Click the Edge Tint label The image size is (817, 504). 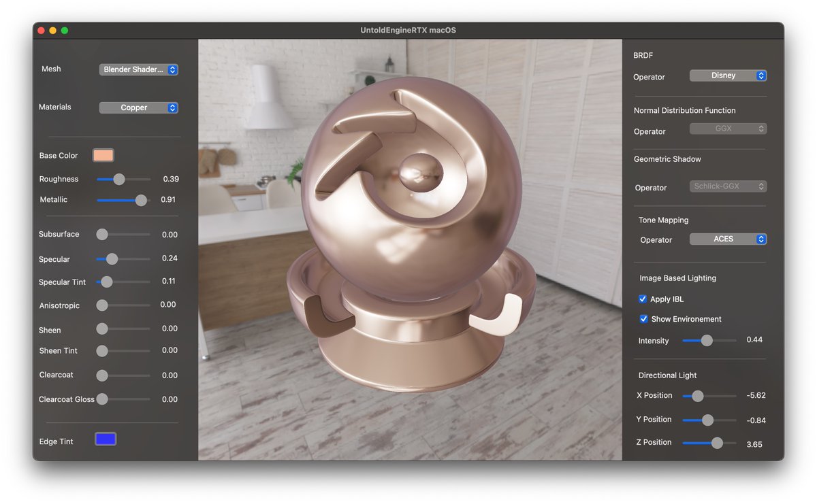point(56,441)
